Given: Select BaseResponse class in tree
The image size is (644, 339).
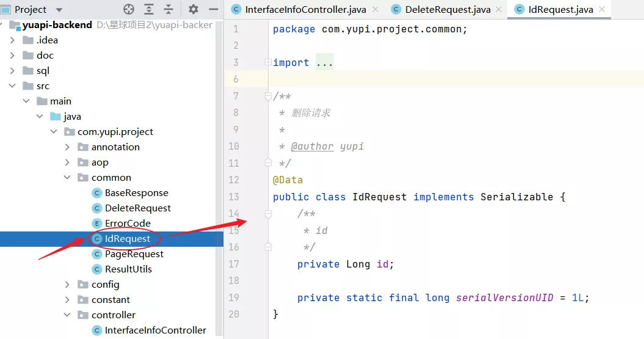Looking at the screenshot, I should pyautogui.click(x=136, y=193).
